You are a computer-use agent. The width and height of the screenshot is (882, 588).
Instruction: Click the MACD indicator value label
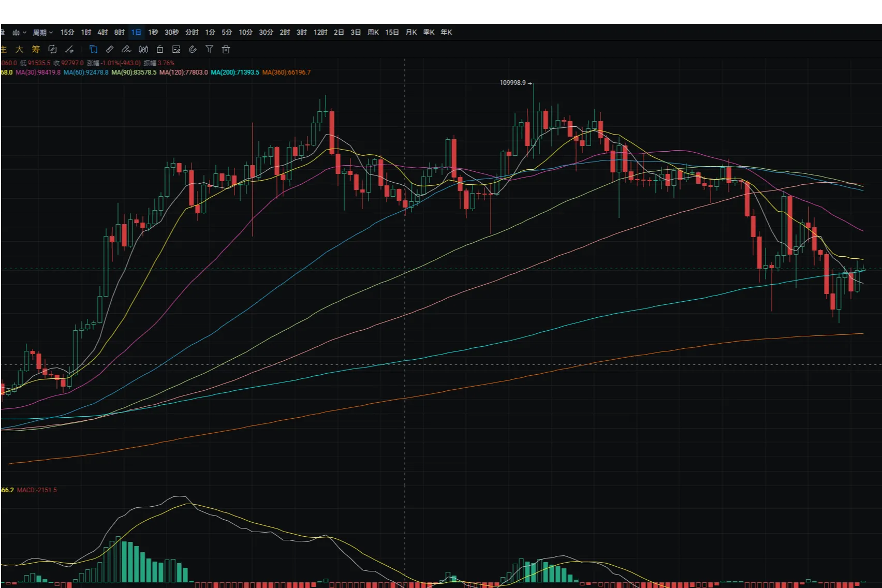pyautogui.click(x=37, y=490)
